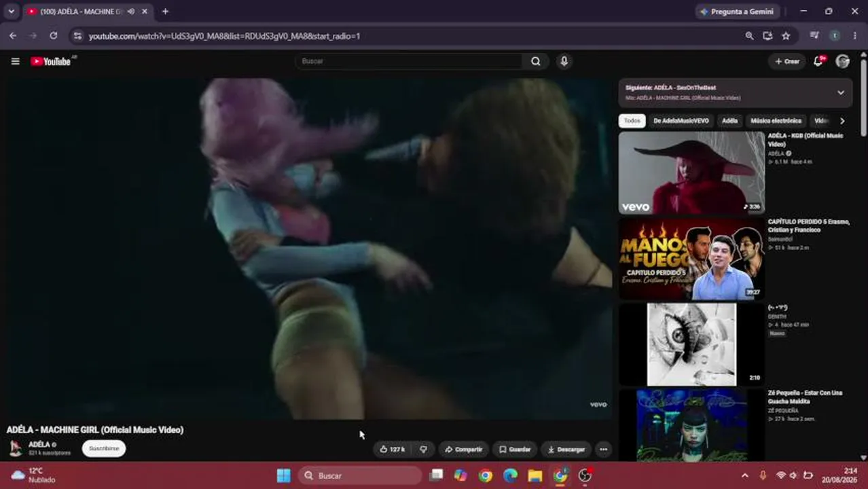Open the YouTube hamburger guide menu
Screen dimensions: 868x489
(x=15, y=61)
